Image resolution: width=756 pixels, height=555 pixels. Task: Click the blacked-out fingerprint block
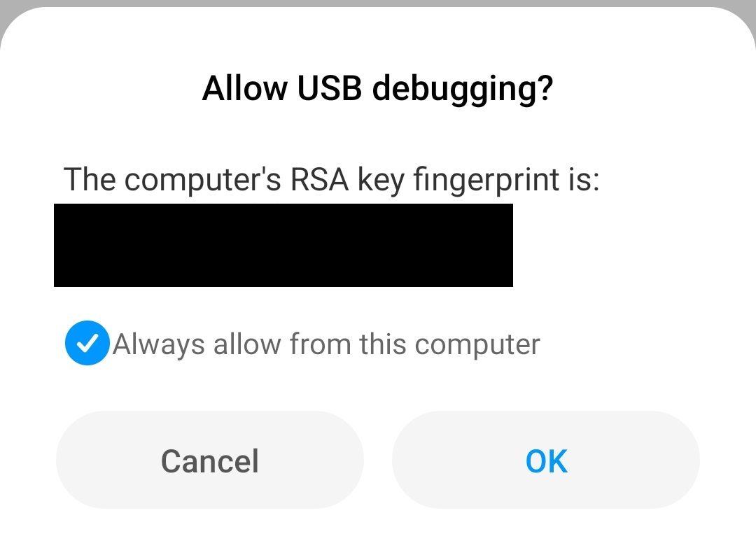click(283, 245)
